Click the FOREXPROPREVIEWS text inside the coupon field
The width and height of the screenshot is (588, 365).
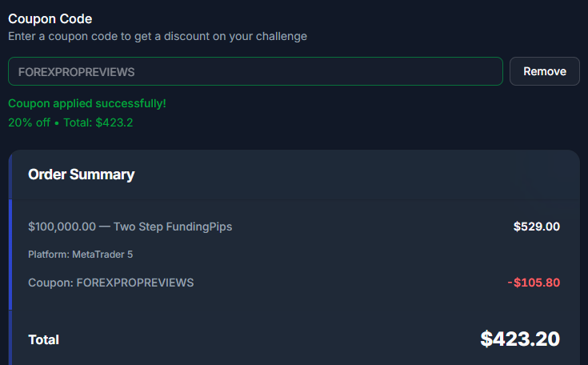(76, 71)
